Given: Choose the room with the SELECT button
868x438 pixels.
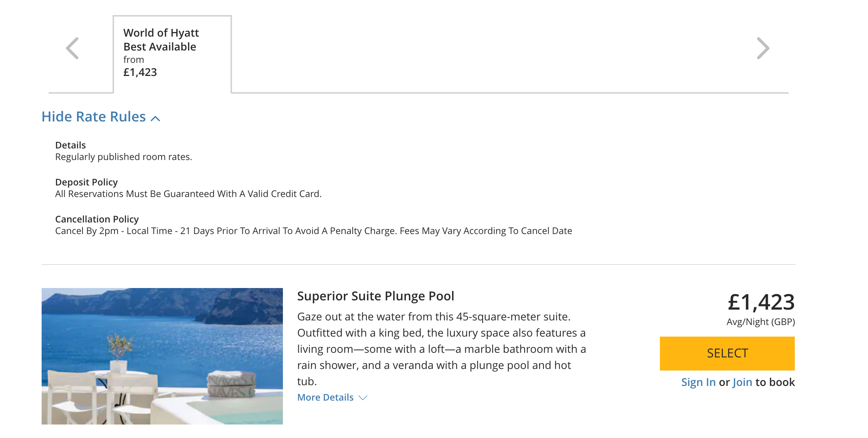Looking at the screenshot, I should pos(727,354).
